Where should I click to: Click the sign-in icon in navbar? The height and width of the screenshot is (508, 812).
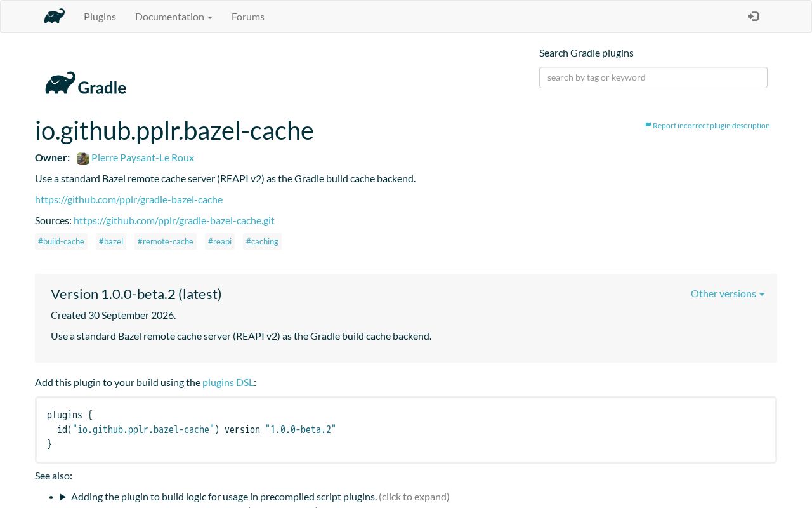[x=753, y=17]
